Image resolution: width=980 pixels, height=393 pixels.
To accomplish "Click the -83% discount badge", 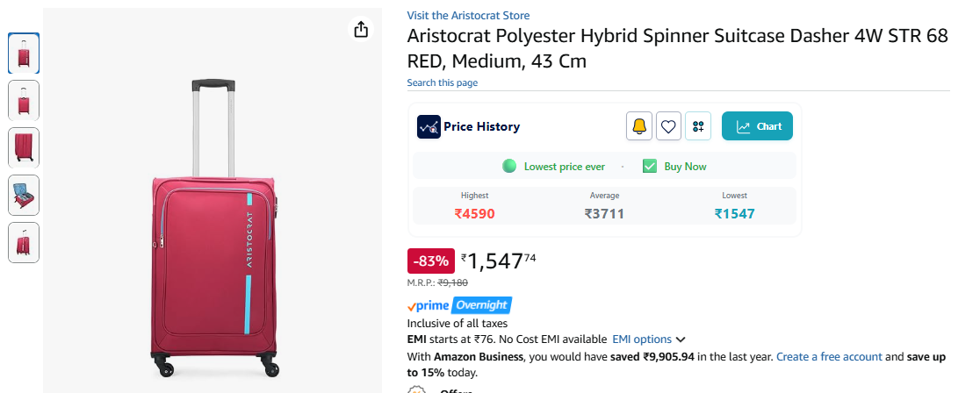I will (x=430, y=261).
